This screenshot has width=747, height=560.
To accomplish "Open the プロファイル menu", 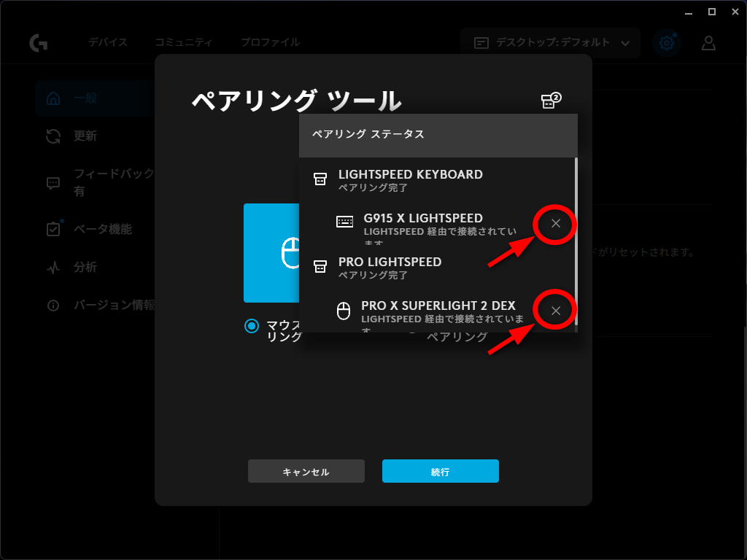I will (270, 42).
